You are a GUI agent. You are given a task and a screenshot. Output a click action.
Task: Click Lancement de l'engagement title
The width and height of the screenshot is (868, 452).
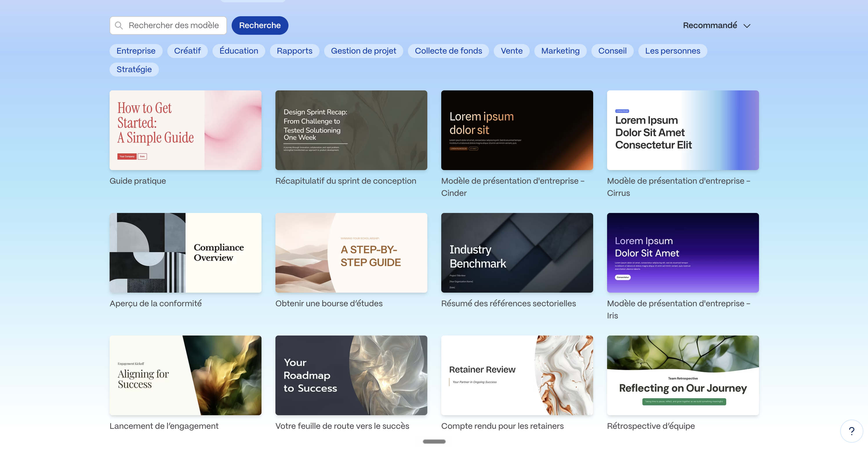[x=164, y=426]
